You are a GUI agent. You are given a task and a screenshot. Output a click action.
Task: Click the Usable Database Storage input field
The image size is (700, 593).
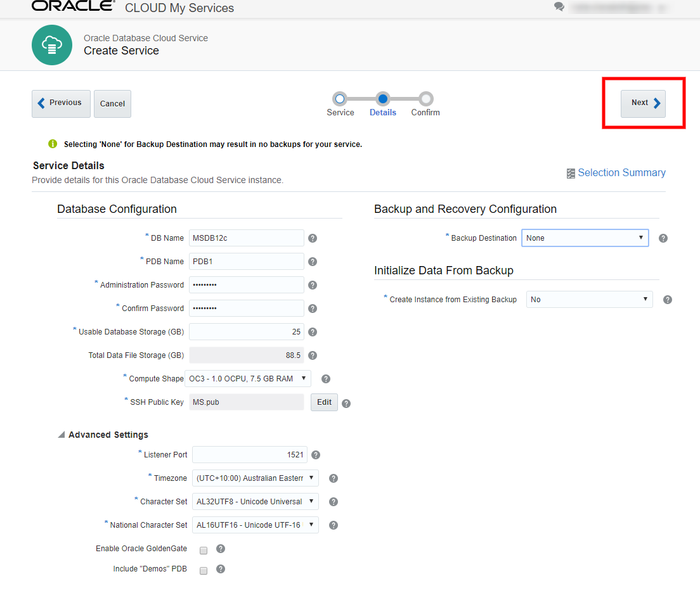[x=247, y=331]
